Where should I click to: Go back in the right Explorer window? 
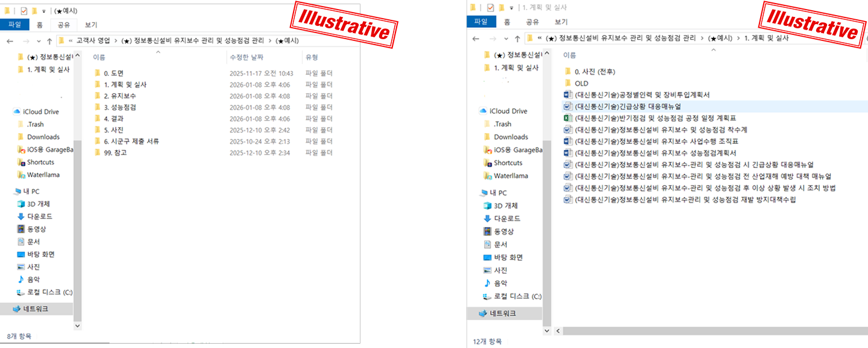pyautogui.click(x=476, y=39)
